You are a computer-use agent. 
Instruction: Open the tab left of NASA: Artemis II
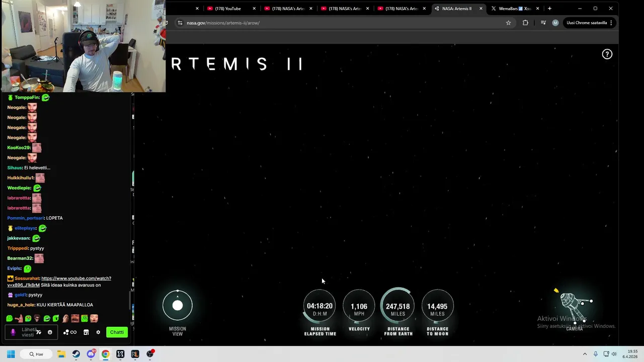tap(401, 9)
